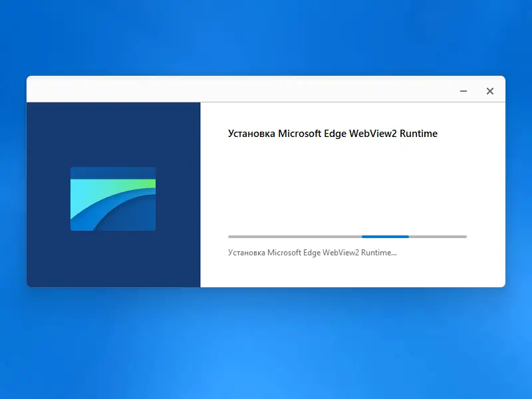Click the installation progress bar
This screenshot has height=399, width=532.
[347, 237]
